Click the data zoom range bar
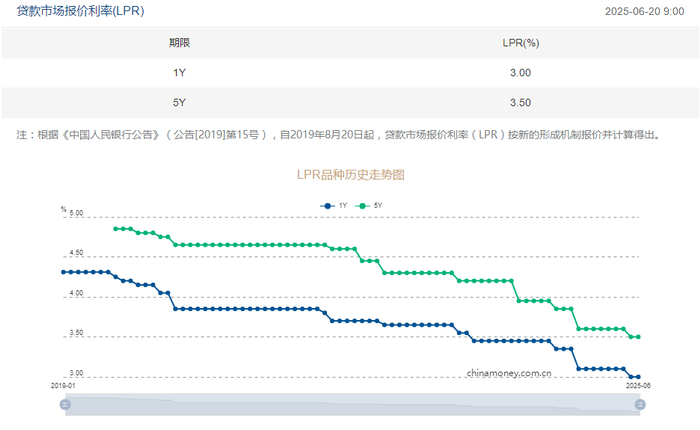Viewport: 700px width, 430px height. click(x=353, y=405)
